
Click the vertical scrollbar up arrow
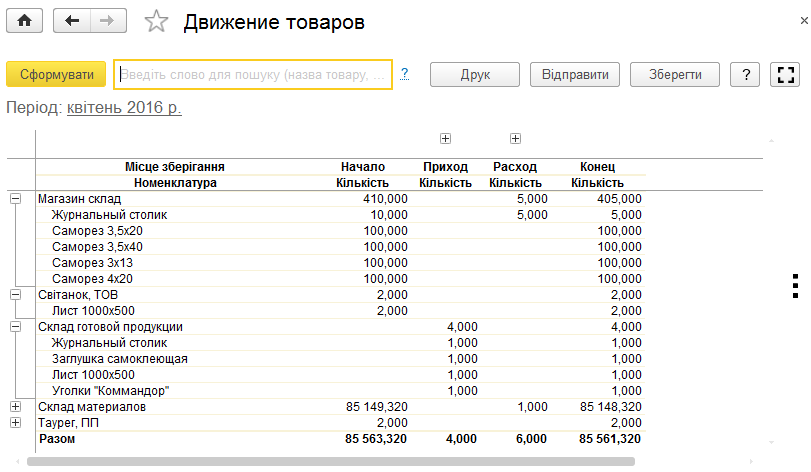click(771, 141)
